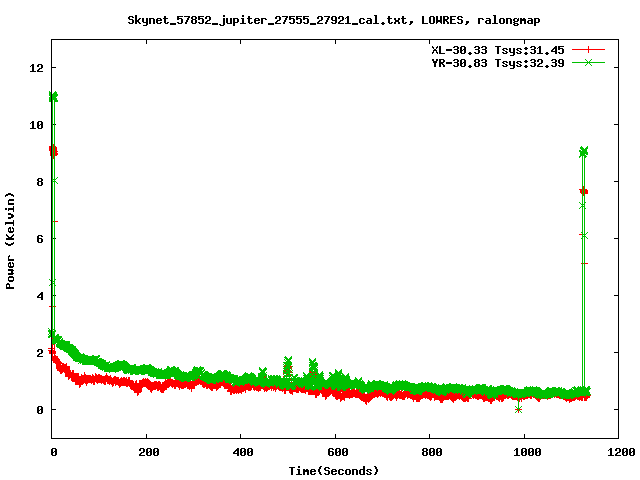
Task: Click the x-axis tick label '400'
Action: (242, 452)
